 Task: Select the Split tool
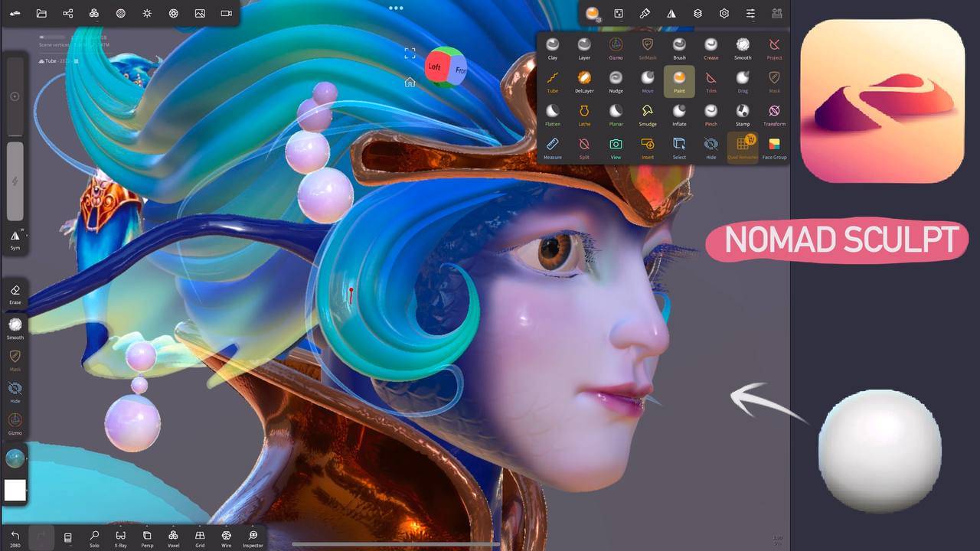tap(584, 148)
